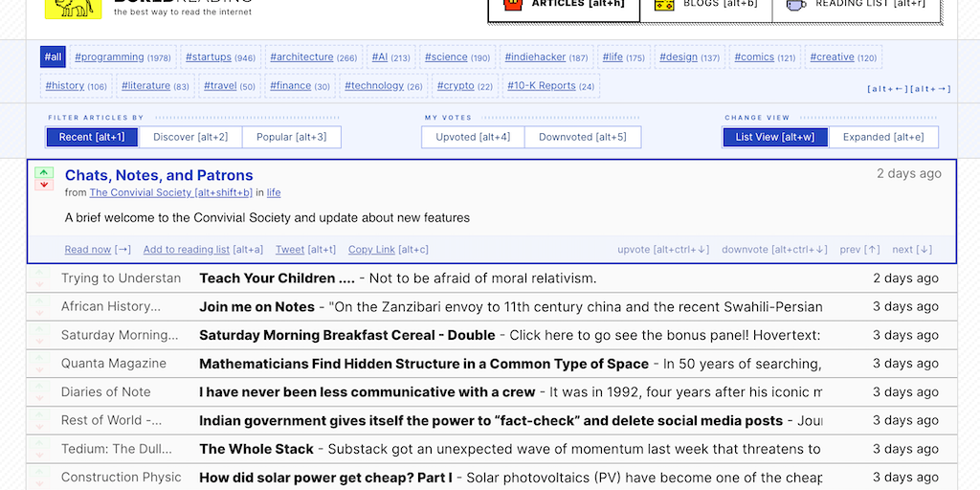Screen dimensions: 980x490
Task: Downvote the Chats, Notes, and Patrons article
Action: click(43, 184)
